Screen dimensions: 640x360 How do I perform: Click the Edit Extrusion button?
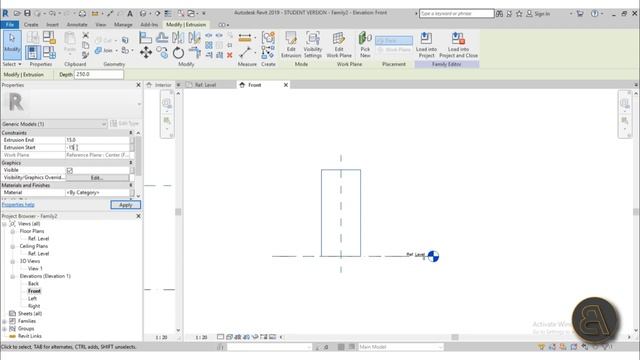[x=291, y=45]
